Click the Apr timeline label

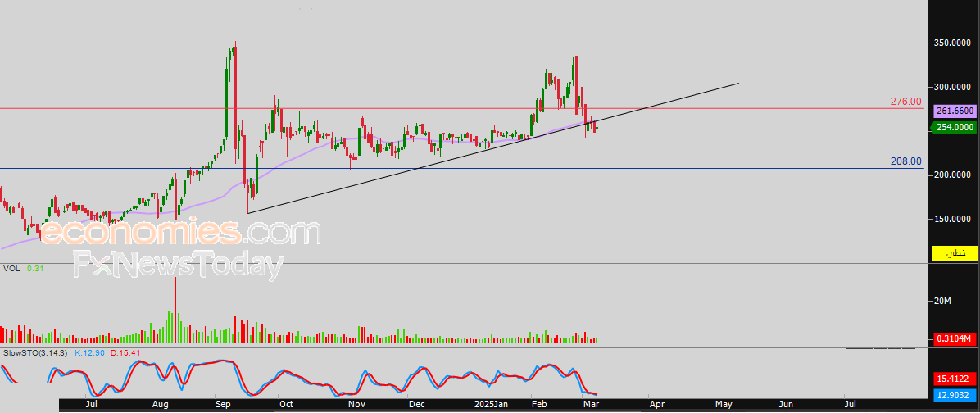tap(656, 406)
